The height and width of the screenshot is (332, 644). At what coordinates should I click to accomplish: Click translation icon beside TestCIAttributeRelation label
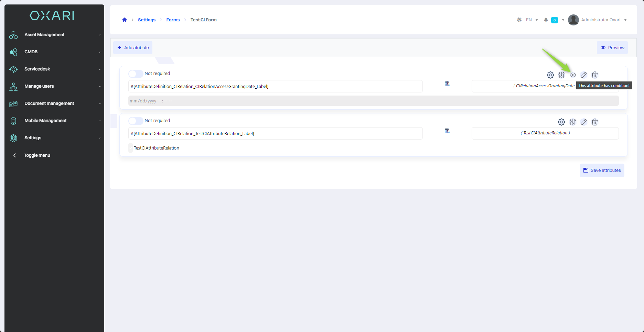pyautogui.click(x=447, y=131)
